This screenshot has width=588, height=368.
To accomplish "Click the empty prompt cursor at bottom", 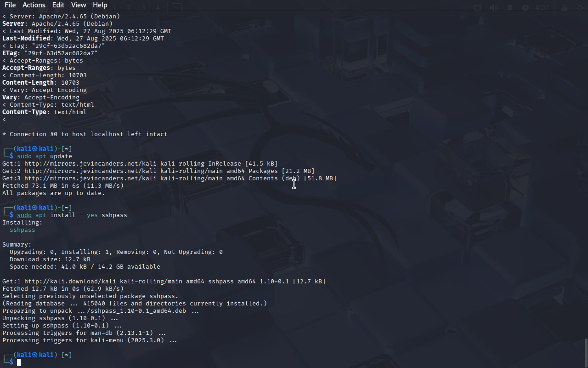I will click(x=19, y=362).
